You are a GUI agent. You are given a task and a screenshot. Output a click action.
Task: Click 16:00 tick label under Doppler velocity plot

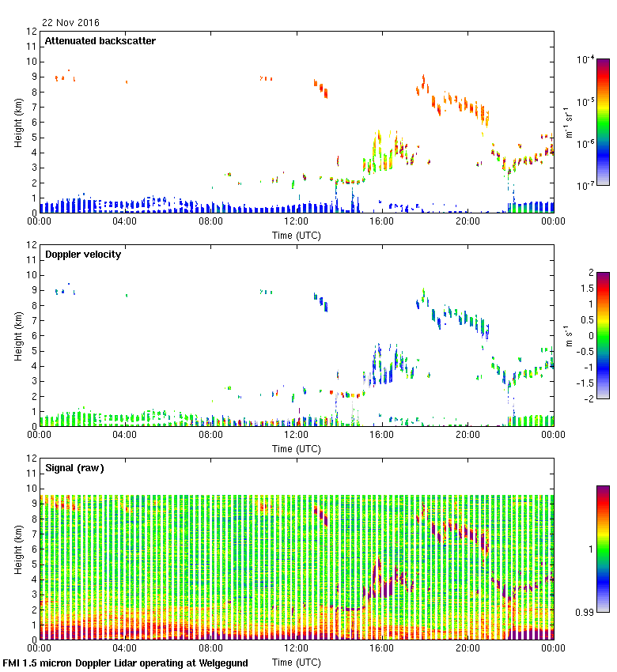pyautogui.click(x=382, y=435)
